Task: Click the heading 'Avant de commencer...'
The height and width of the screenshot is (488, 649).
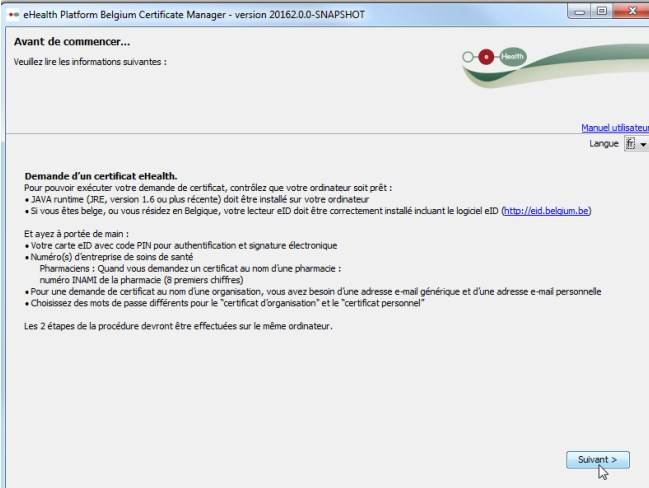Action: click(x=72, y=41)
